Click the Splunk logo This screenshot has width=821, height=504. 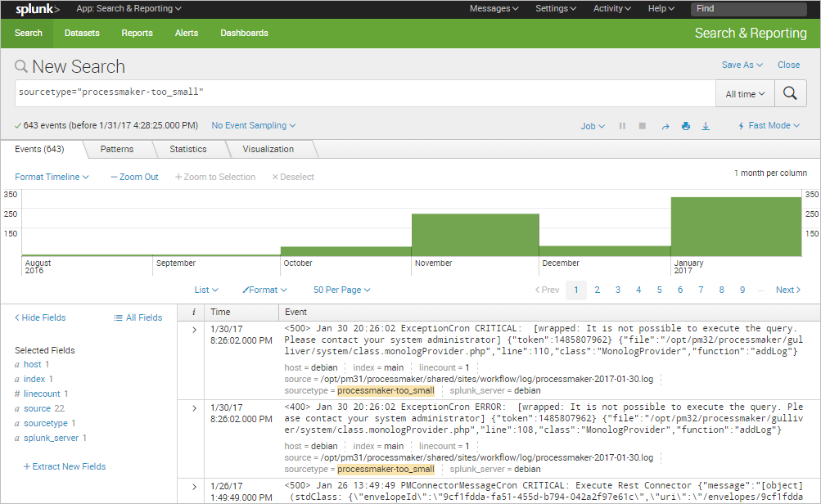tap(36, 9)
